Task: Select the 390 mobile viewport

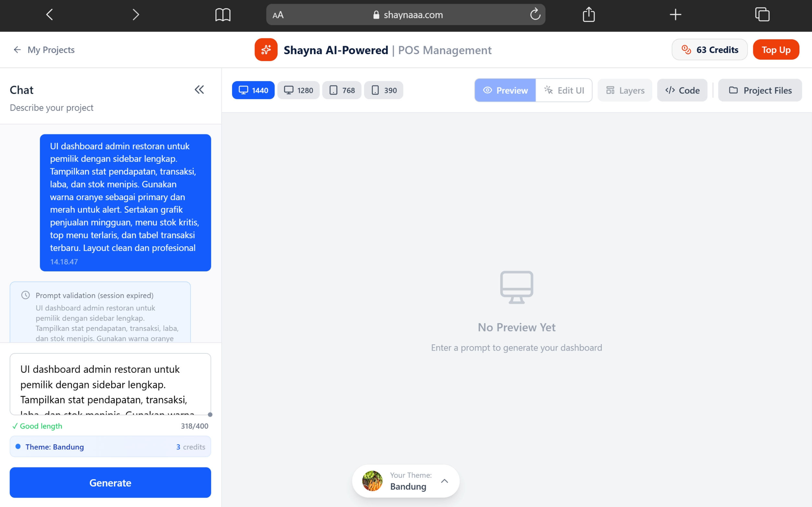Action: click(x=383, y=90)
